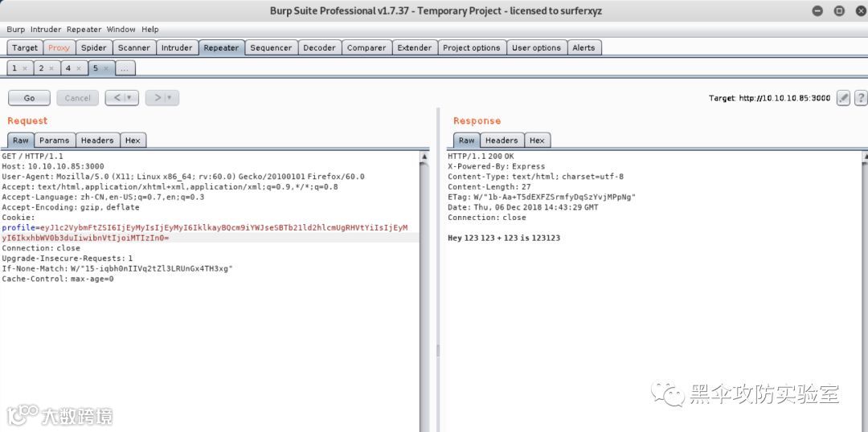Switch to the Intruder tool tab

pos(177,47)
